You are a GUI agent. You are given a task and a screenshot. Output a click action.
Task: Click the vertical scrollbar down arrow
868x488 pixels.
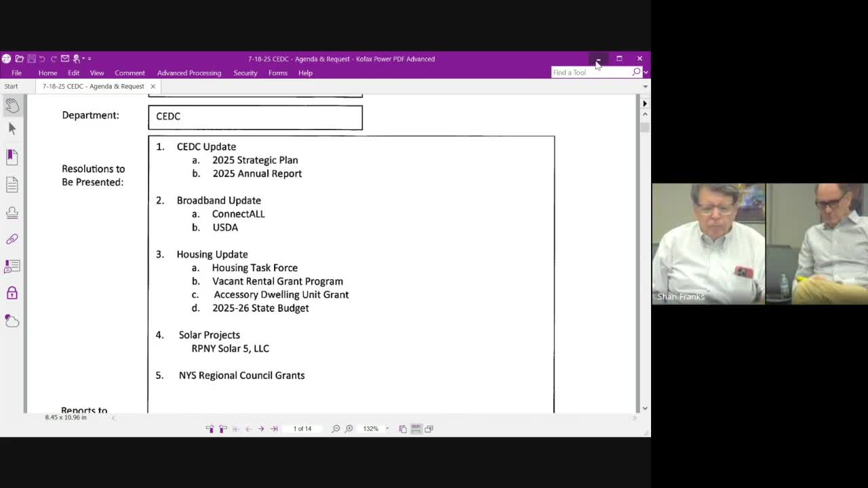point(645,408)
